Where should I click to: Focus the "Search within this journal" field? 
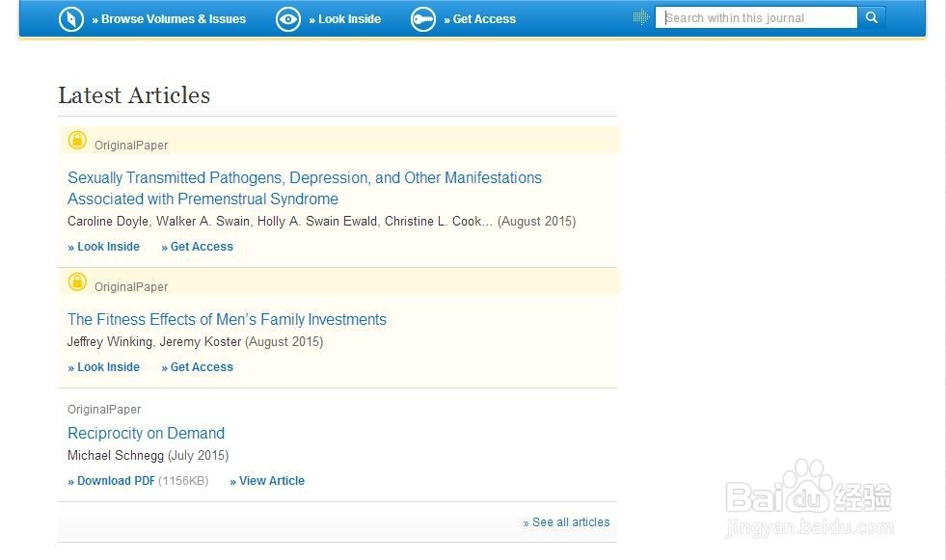(755, 17)
